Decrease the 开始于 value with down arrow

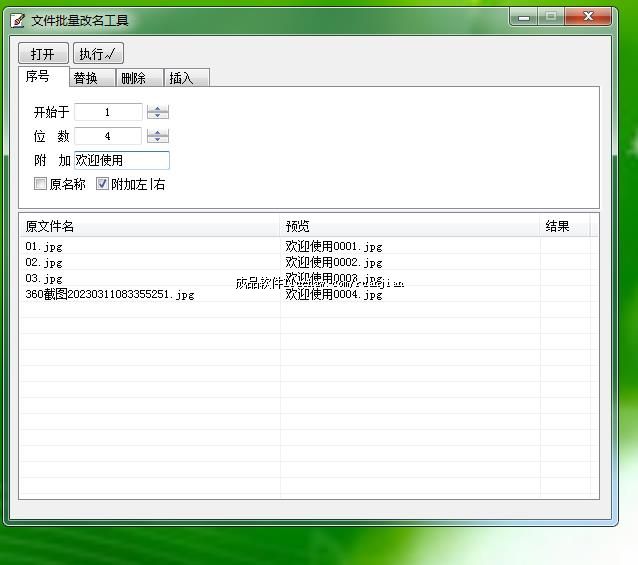point(157,116)
